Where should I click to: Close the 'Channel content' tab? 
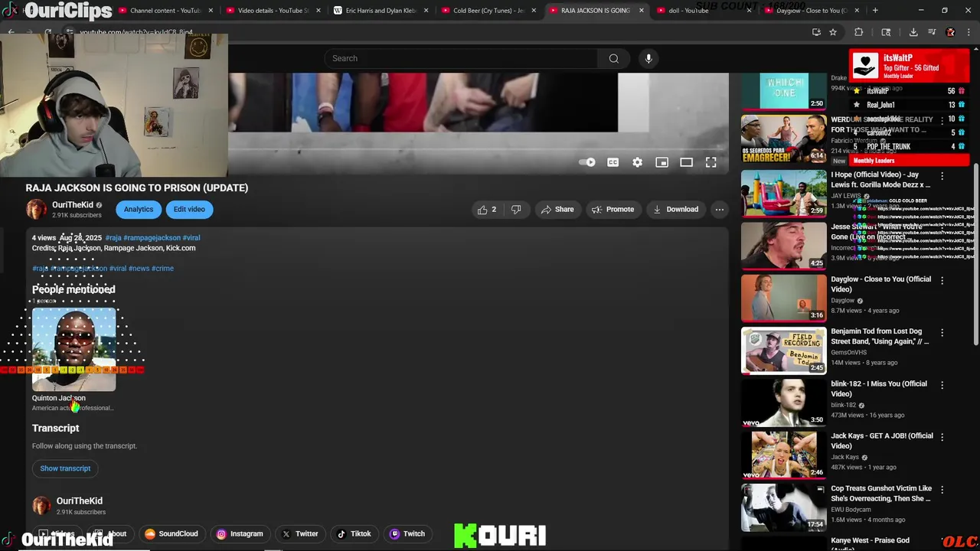[x=211, y=11]
